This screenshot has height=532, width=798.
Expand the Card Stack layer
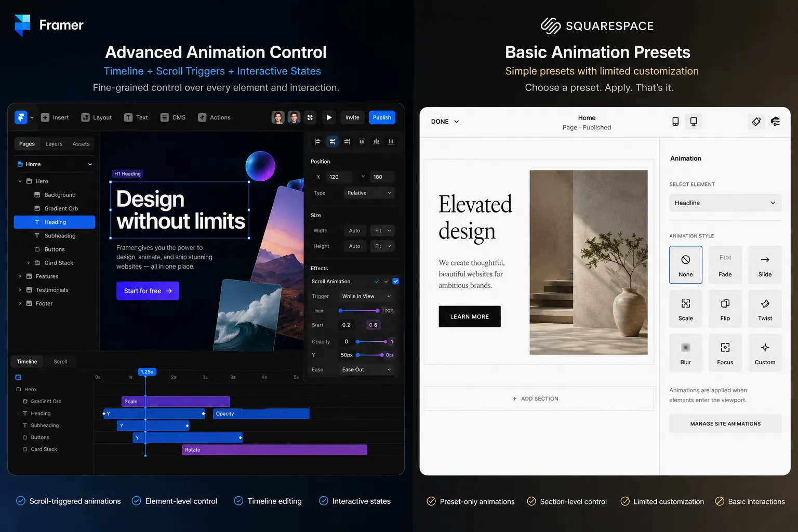29,263
